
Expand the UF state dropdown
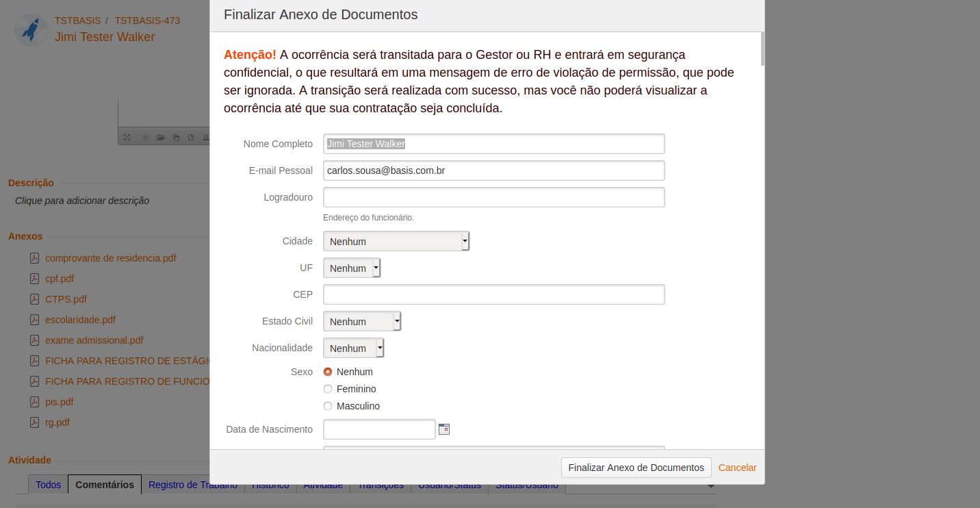pyautogui.click(x=351, y=268)
